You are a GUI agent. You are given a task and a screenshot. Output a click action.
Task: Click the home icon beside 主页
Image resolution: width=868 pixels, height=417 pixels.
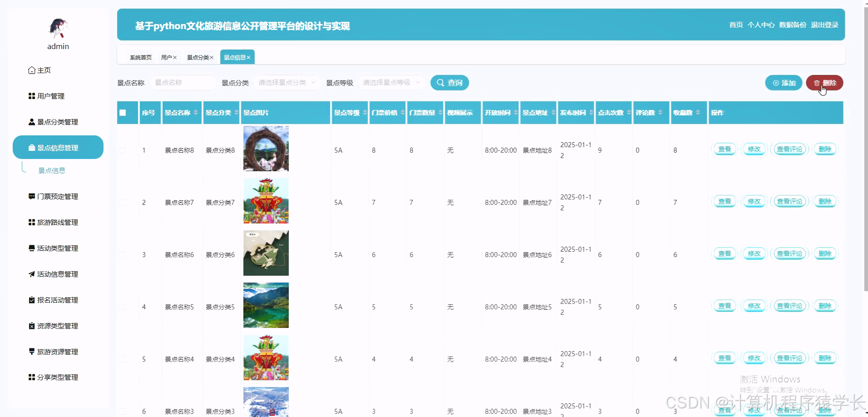pyautogui.click(x=32, y=70)
